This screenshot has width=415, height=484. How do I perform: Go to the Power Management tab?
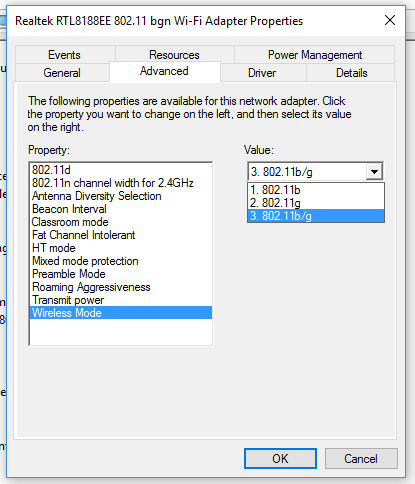[315, 54]
